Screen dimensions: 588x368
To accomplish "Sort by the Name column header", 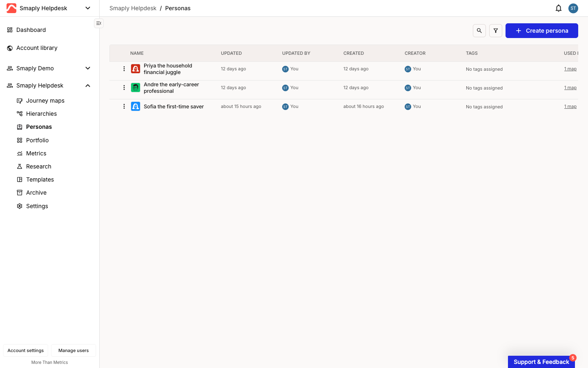I will (x=137, y=53).
